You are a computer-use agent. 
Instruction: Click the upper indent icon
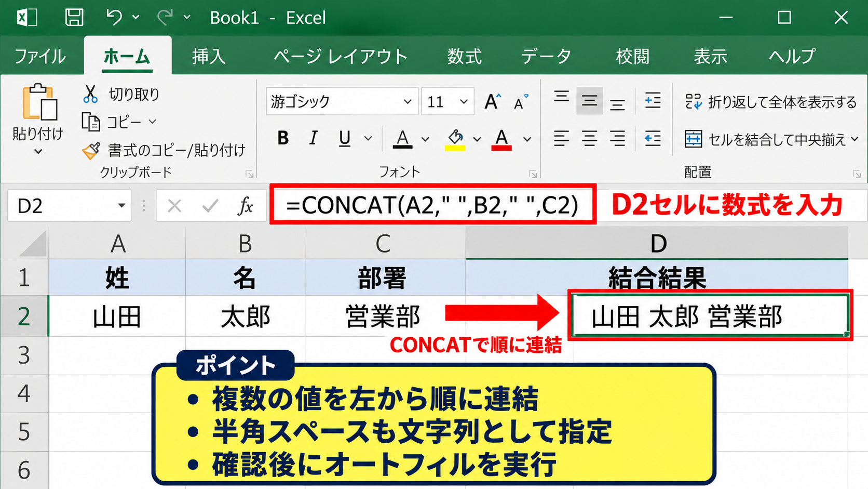tap(653, 100)
